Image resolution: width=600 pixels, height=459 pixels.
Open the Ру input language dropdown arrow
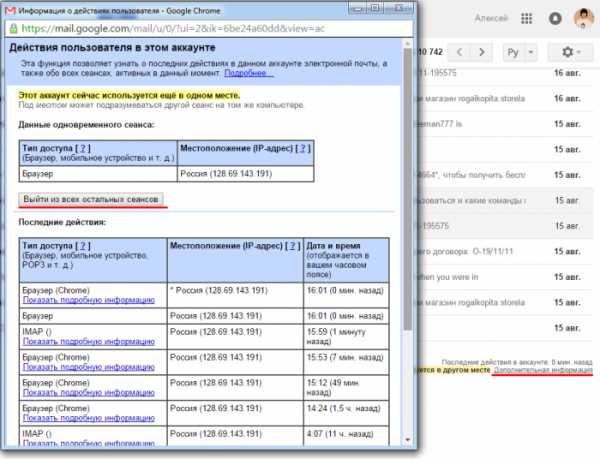(x=531, y=52)
